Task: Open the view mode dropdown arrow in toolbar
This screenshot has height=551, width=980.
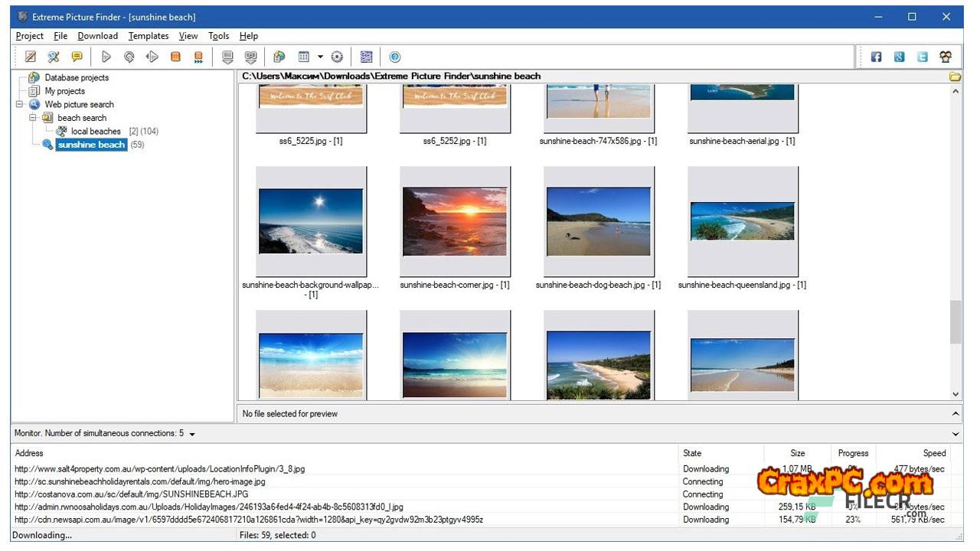Action: pos(320,57)
